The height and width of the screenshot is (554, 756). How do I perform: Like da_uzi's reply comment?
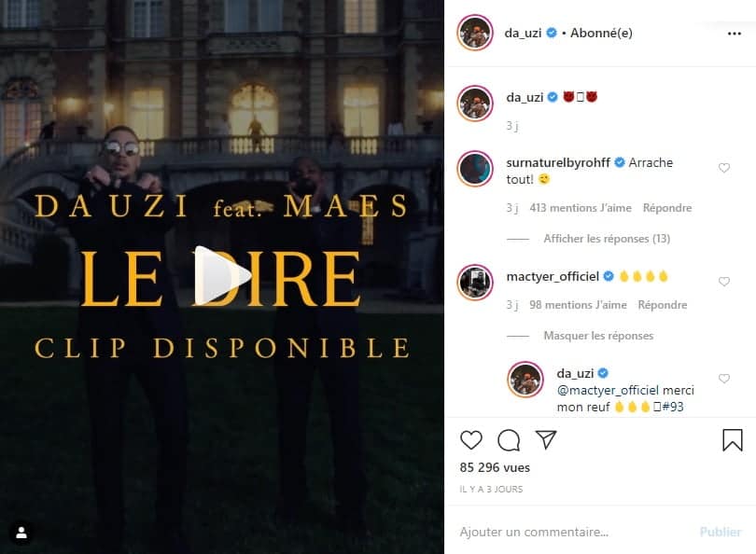724,379
